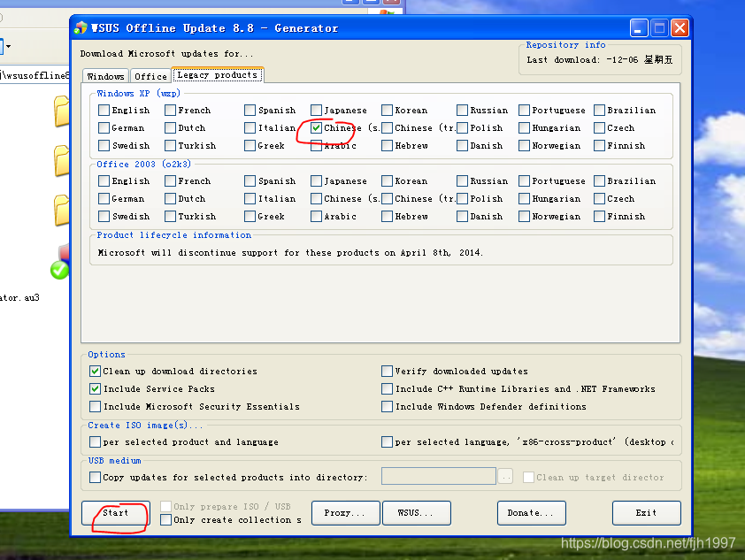Screen dimensions: 745x560
Task: Open the Proxy settings button
Action: point(345,513)
